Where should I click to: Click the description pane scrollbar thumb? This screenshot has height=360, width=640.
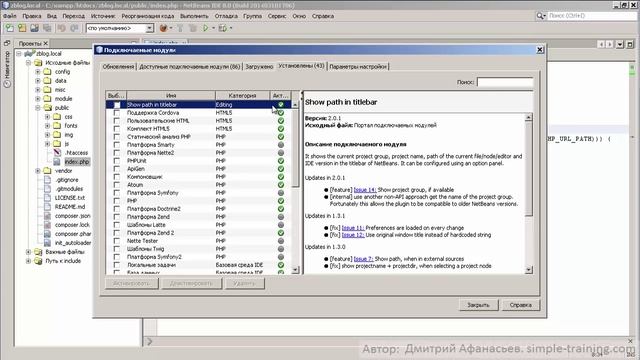tap(529, 169)
